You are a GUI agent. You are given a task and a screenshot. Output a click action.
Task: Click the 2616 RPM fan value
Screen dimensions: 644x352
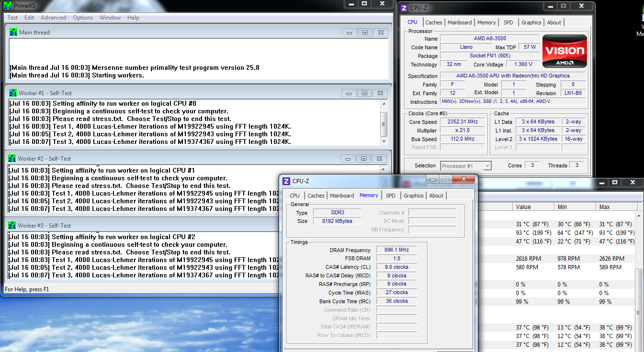tap(529, 259)
